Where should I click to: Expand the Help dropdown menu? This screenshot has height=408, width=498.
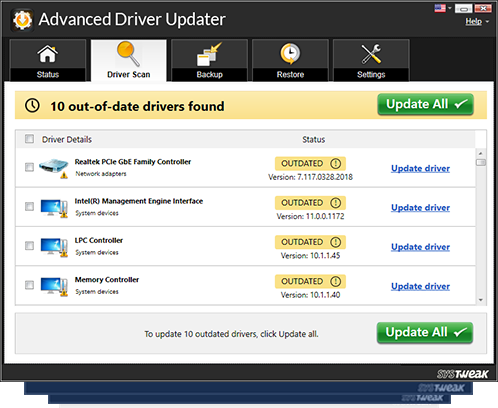pos(477,21)
